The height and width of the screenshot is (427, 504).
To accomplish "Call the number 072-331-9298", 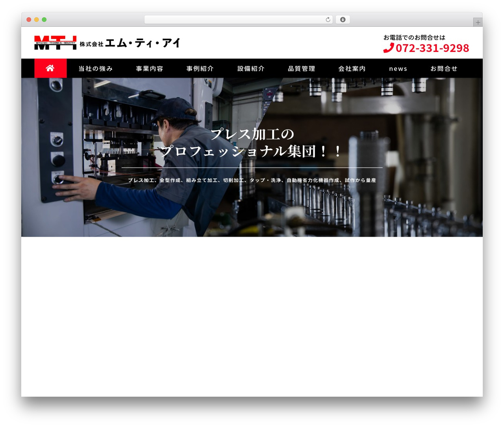I will pyautogui.click(x=432, y=48).
